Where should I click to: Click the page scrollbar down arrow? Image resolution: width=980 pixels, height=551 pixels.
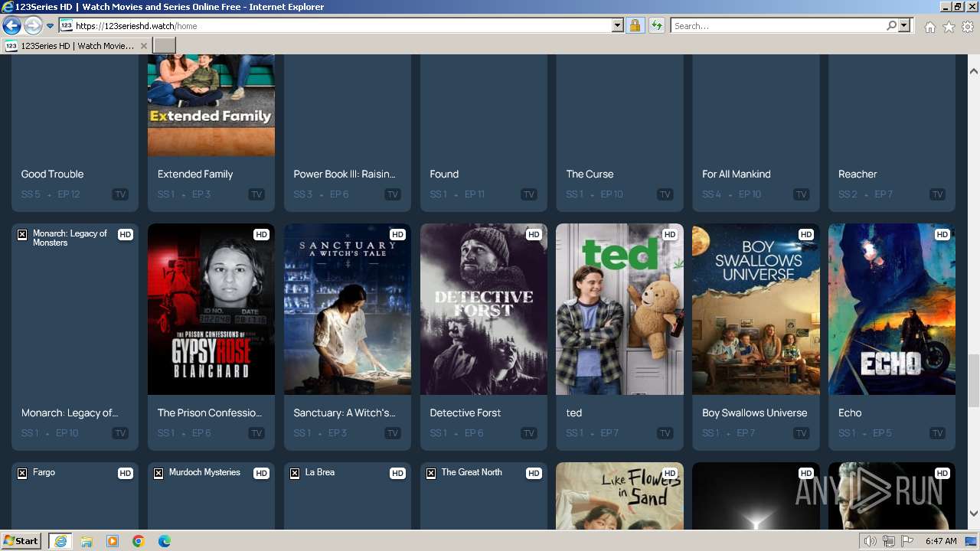coord(973,514)
